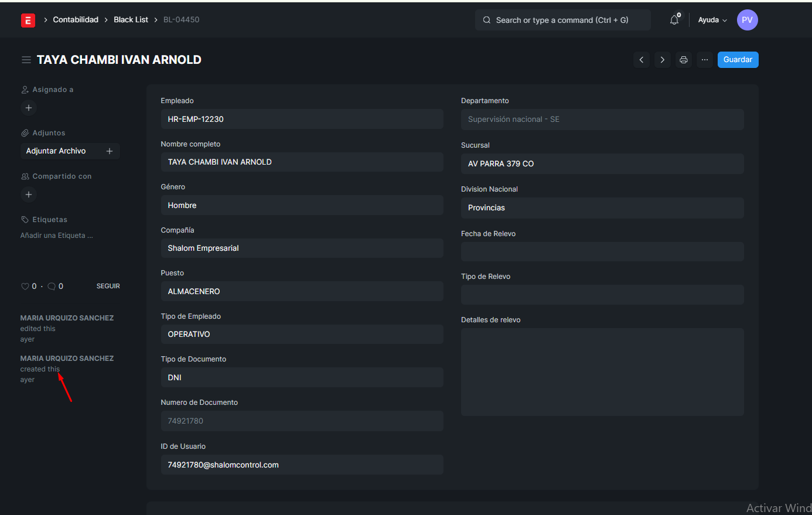Click SEGUIR to follow document
The width and height of the screenshot is (812, 515).
pos(108,287)
